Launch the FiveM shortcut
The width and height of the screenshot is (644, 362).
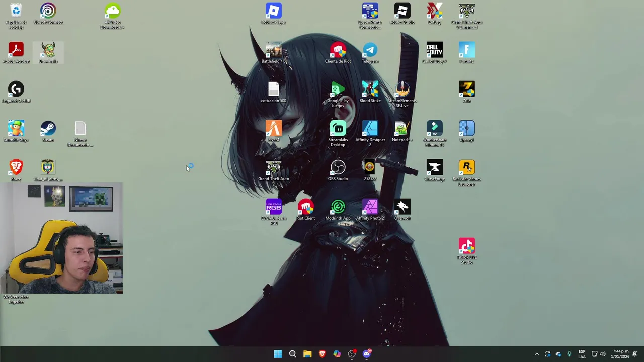click(274, 132)
